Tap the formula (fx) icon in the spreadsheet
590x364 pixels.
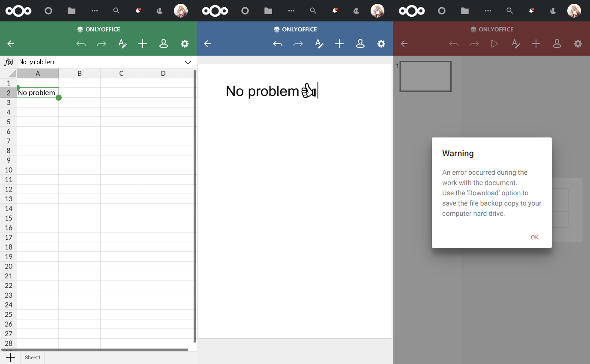[8, 62]
